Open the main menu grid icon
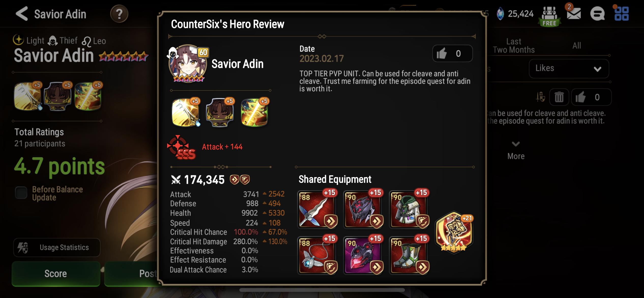 point(621,14)
